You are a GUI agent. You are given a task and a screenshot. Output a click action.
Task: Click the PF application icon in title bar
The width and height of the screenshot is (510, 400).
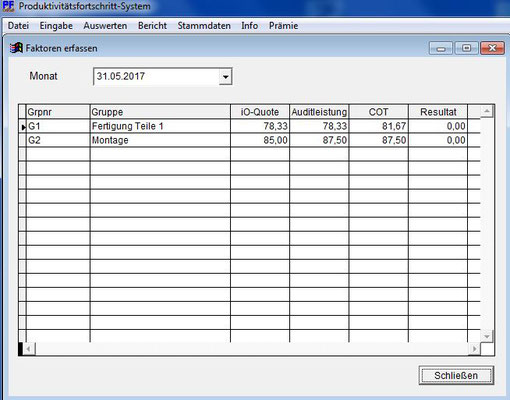pyautogui.click(x=8, y=6)
